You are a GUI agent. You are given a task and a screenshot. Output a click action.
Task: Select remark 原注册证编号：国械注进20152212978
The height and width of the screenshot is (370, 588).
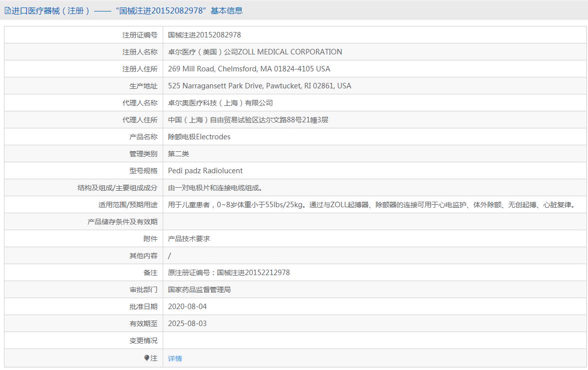click(x=229, y=273)
